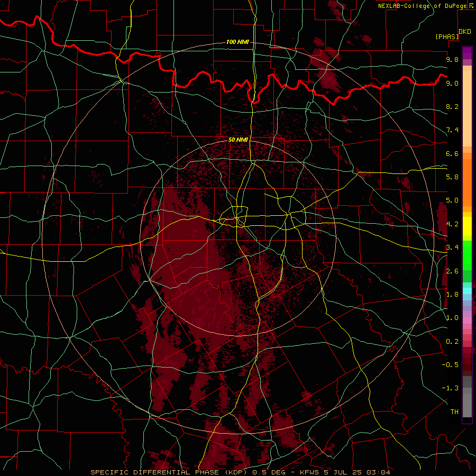Click the 9.8 value on the color scale
476x476 pixels.
(x=452, y=59)
